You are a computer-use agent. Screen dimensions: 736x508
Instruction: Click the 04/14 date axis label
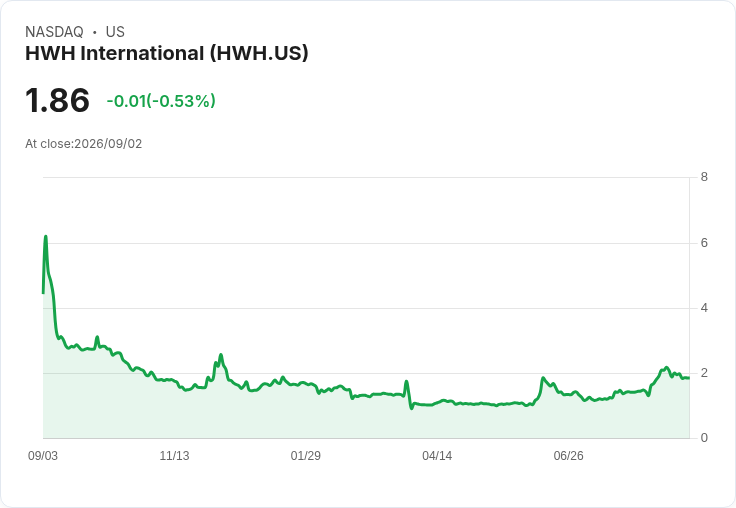click(x=437, y=455)
